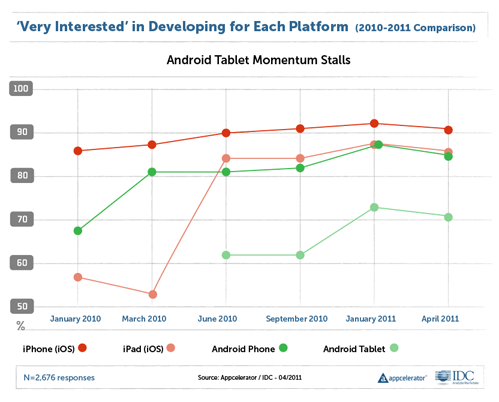Select the 50 y-axis label
This screenshot has height=402, width=499.
22,306
